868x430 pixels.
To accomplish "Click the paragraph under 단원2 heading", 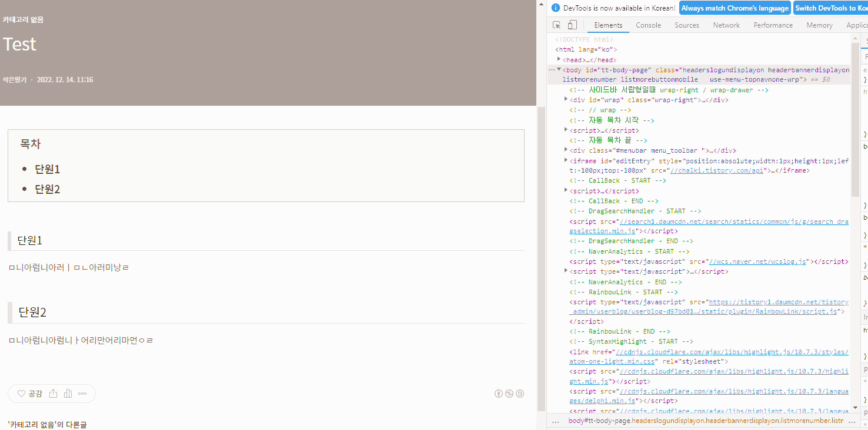I will (81, 340).
